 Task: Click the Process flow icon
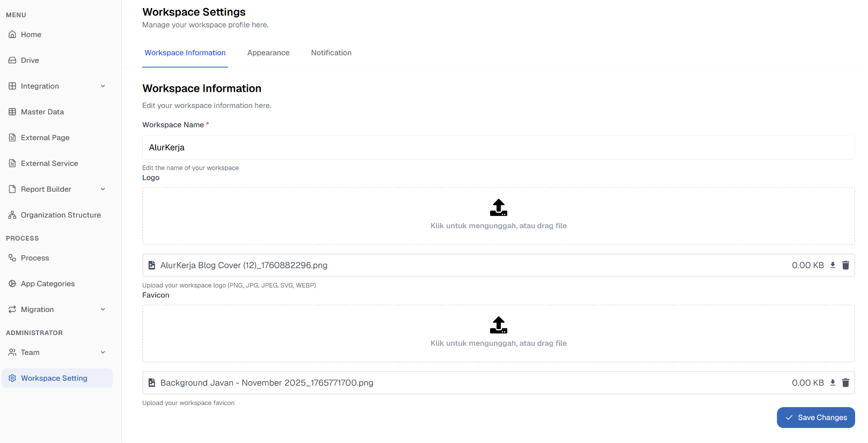12,258
